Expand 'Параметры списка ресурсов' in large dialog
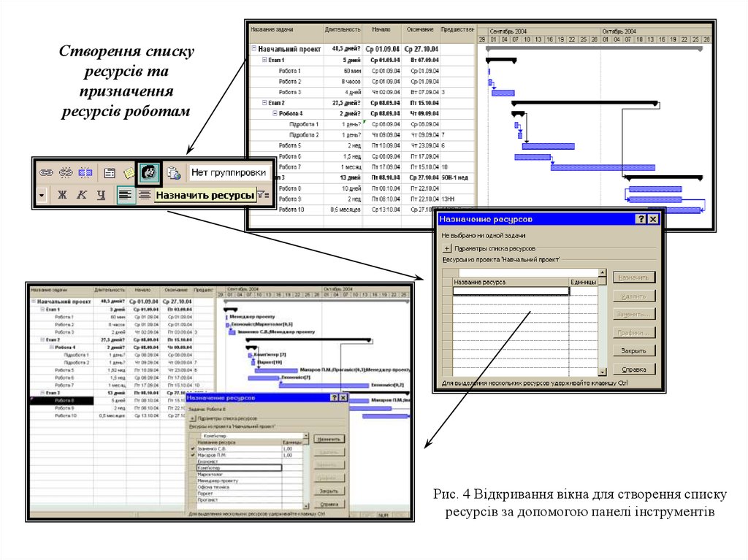 click(446, 248)
